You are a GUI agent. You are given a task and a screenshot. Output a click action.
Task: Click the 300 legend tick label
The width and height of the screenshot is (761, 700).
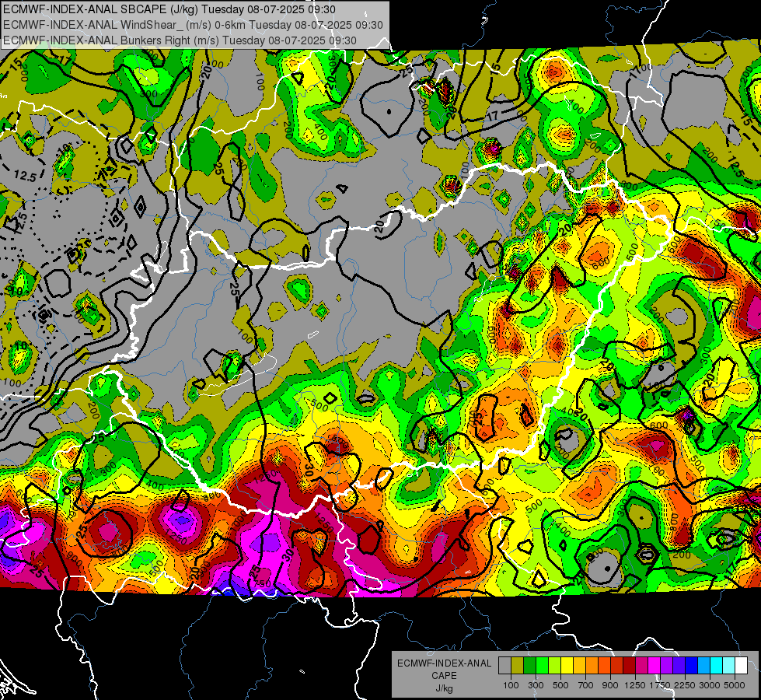click(536, 685)
